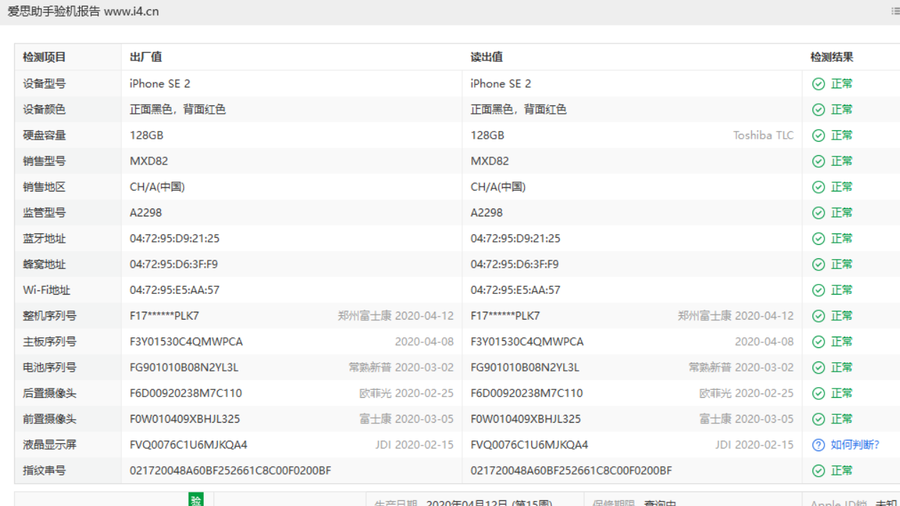
Task: Click the green check icon in 后置摄像头 row
Action: point(818,394)
